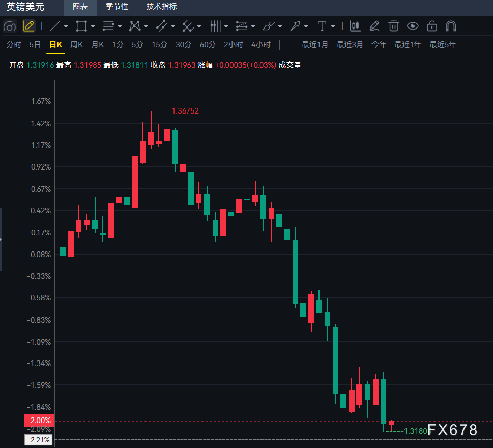Select the straight line drawing tool
Screen dimensions: 493x448
(x=55, y=26)
